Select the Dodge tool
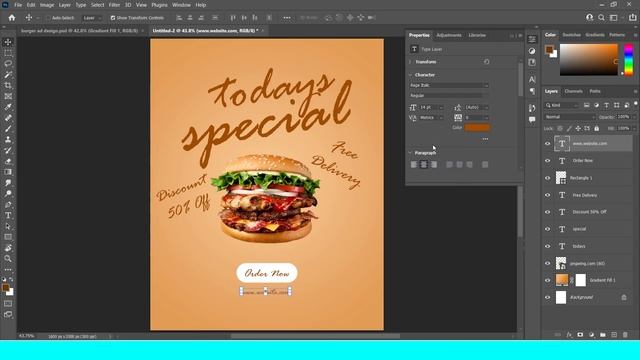Viewport: 640px width, 360px height. tap(8, 193)
